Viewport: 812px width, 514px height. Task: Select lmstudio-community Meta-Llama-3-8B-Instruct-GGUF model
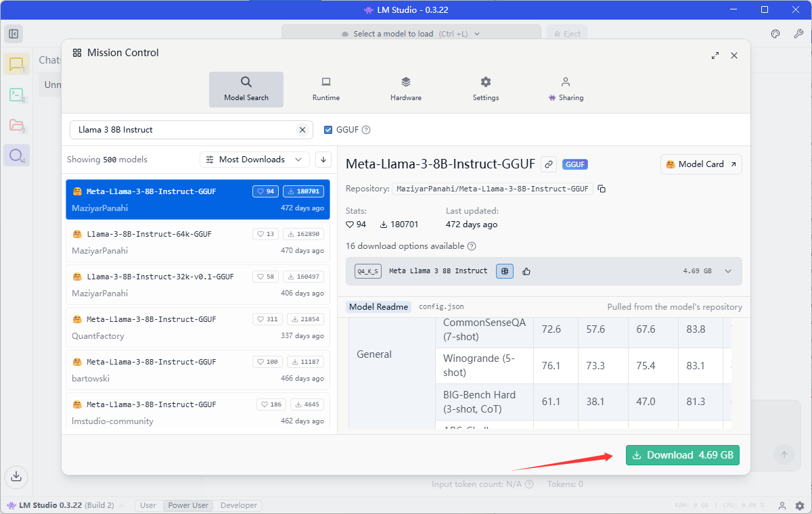tap(198, 413)
